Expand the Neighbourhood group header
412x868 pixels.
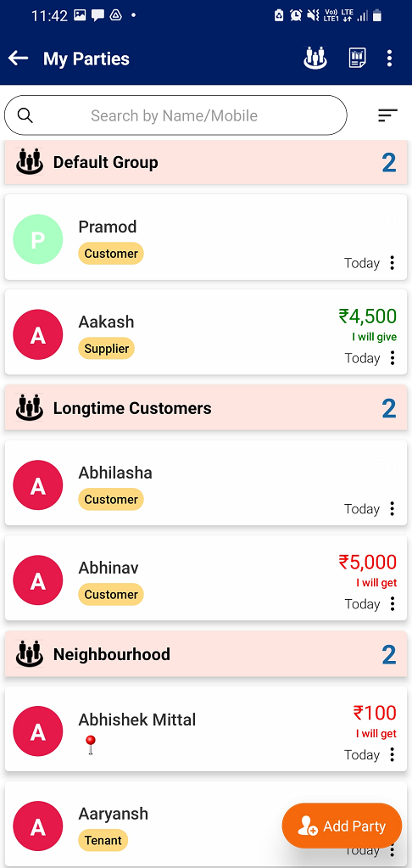tap(206, 654)
